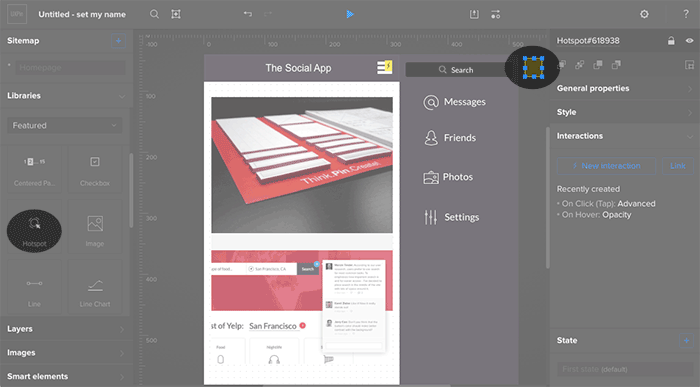
Task: Add a new page in Sitemap
Action: 118,41
